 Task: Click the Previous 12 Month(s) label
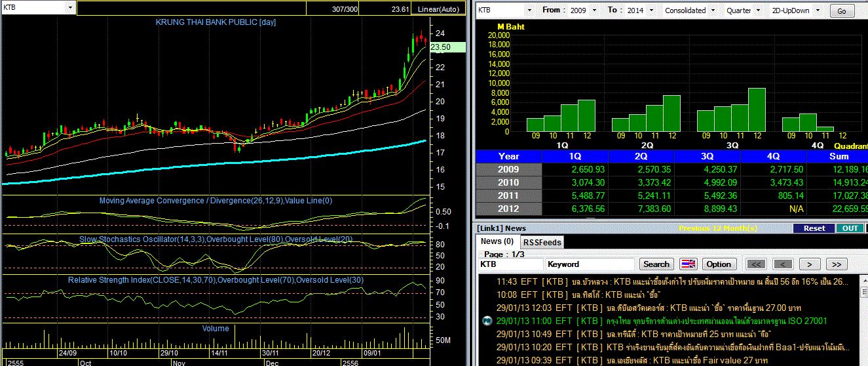(x=718, y=228)
